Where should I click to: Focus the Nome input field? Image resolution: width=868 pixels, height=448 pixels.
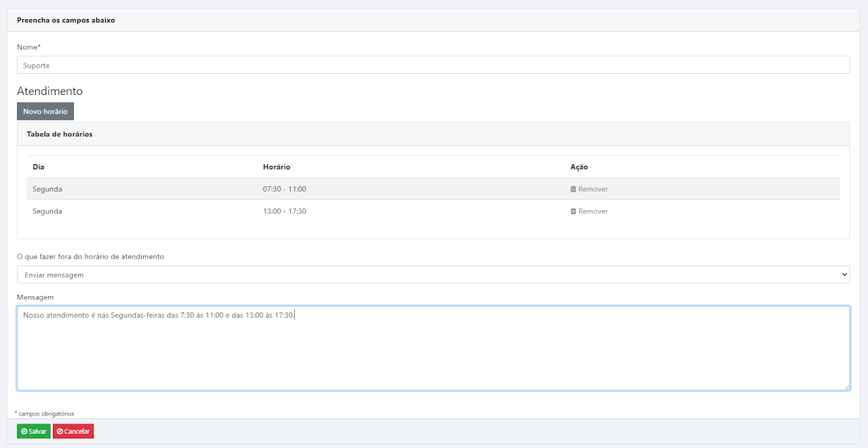pos(433,65)
